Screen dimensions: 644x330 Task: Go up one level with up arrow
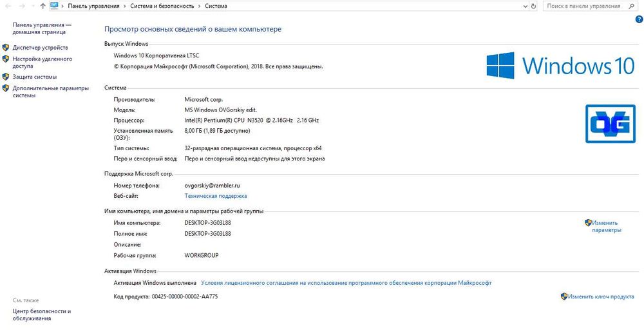[x=43, y=6]
